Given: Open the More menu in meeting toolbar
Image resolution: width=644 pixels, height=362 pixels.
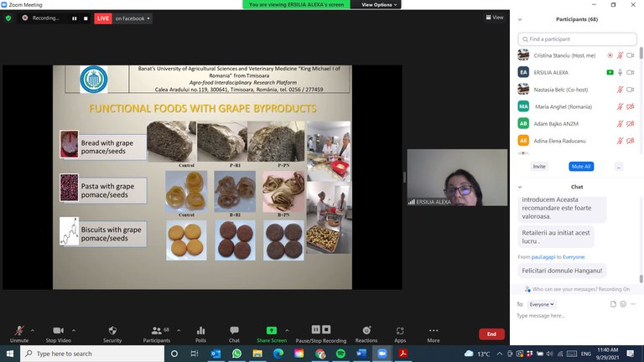Looking at the screenshot, I should (x=433, y=331).
